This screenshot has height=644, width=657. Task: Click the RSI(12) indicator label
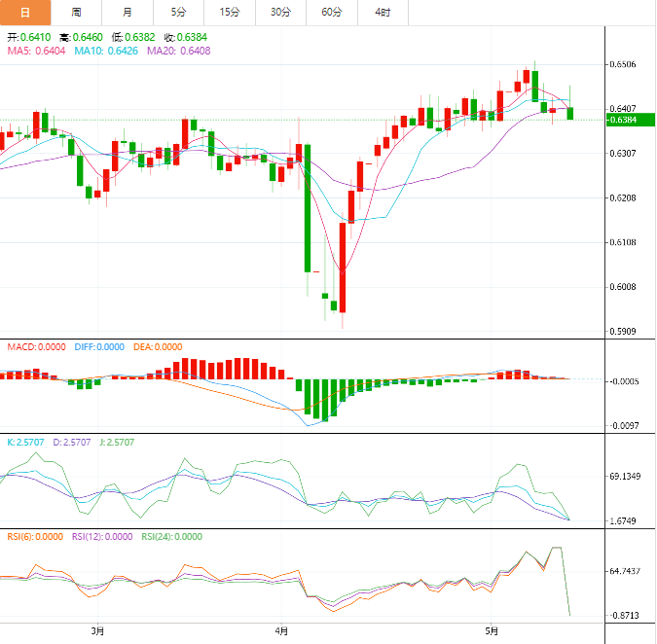click(102, 537)
